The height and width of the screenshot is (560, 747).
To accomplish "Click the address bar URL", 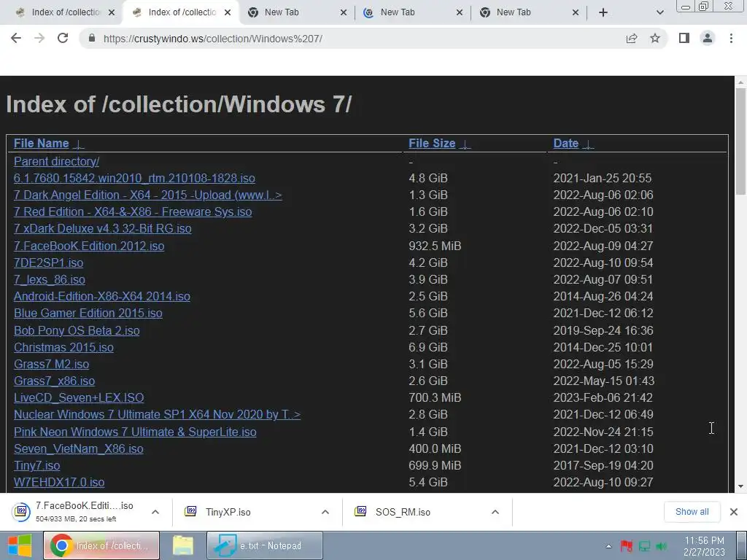I will tap(213, 39).
